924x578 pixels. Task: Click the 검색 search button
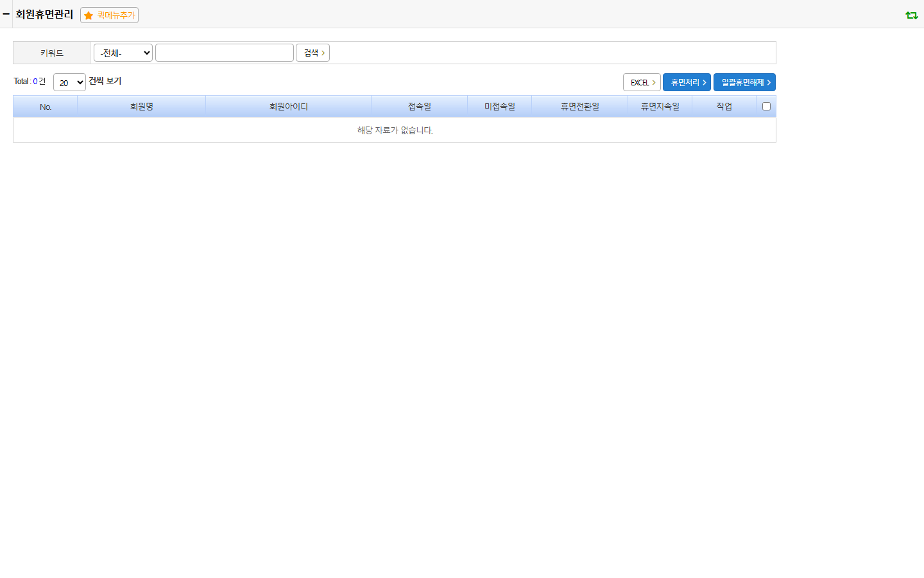point(312,53)
